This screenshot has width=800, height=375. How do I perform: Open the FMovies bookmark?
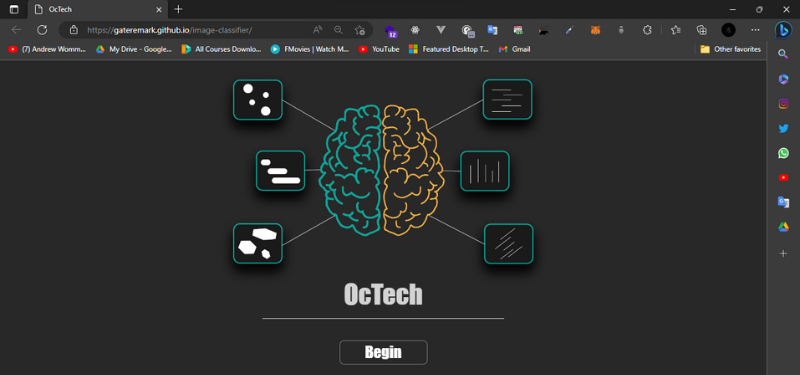pyautogui.click(x=310, y=49)
